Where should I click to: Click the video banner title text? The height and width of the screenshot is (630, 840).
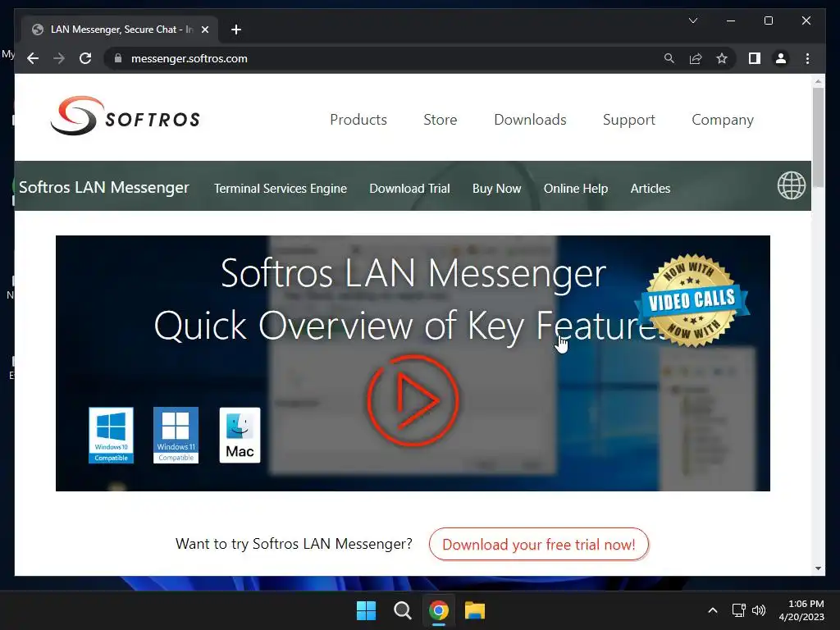click(x=413, y=299)
